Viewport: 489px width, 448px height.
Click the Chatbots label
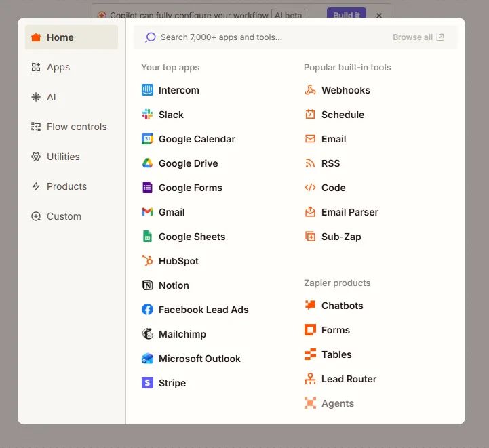pos(342,306)
